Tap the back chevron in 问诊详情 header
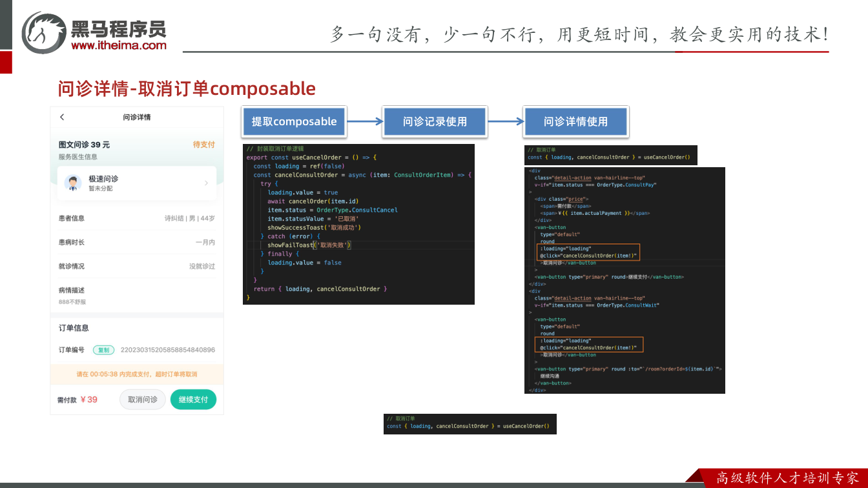 [x=62, y=117]
